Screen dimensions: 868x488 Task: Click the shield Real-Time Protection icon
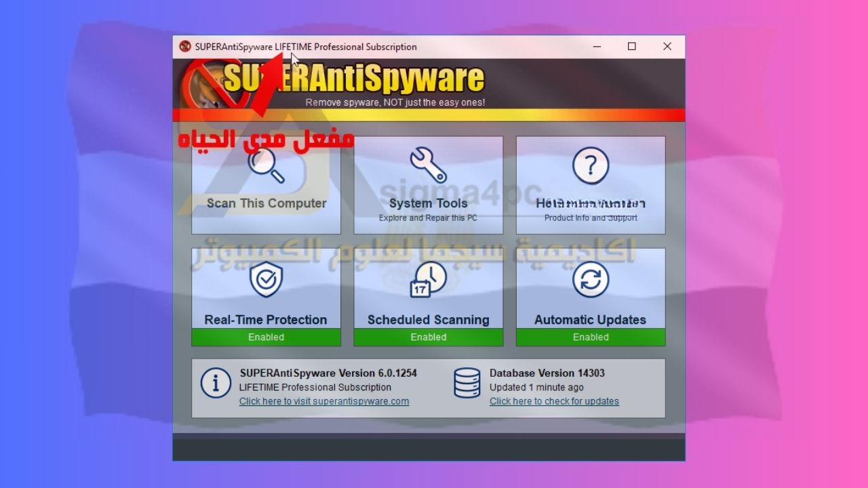[266, 280]
